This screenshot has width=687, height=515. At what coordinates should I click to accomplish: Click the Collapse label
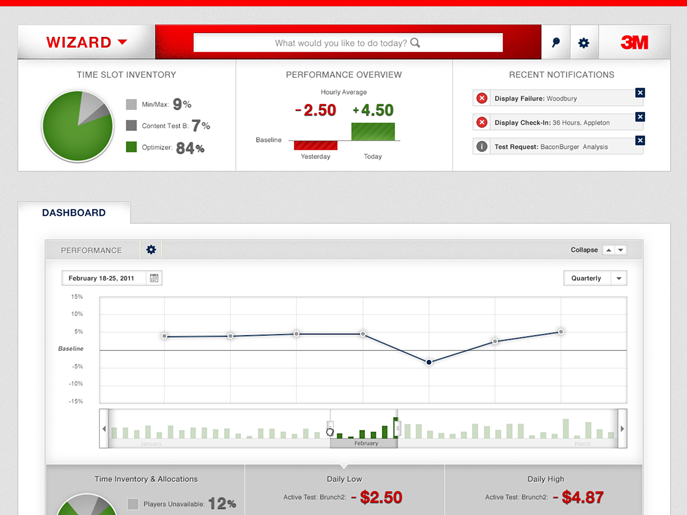pyautogui.click(x=584, y=250)
